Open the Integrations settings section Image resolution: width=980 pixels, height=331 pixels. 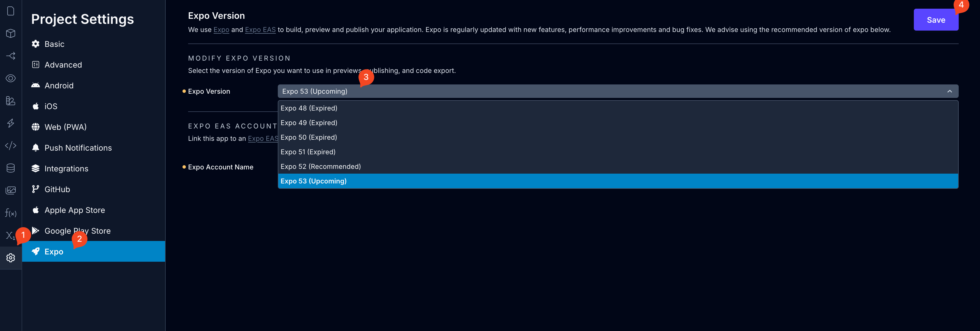tap(94, 168)
